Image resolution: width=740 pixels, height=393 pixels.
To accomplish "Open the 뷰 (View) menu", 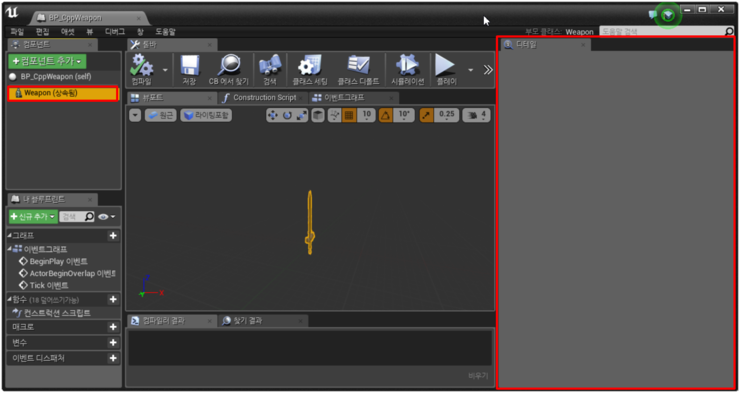I will tap(90, 32).
